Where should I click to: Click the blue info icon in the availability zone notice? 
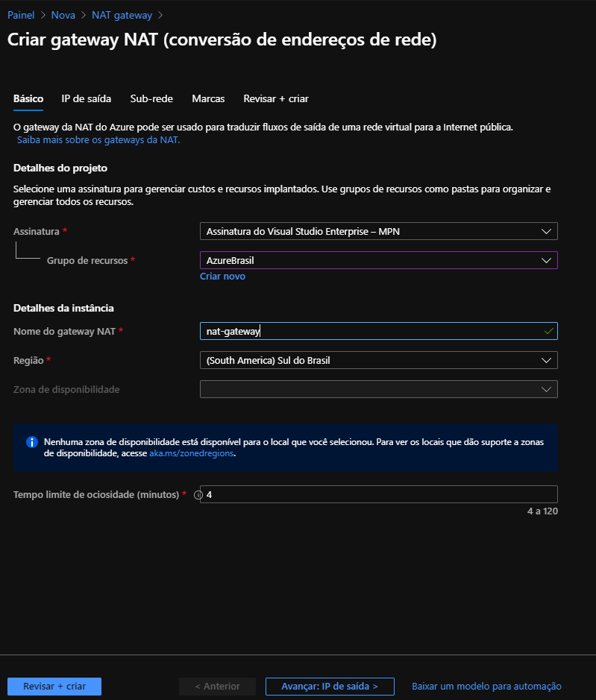tap(32, 442)
